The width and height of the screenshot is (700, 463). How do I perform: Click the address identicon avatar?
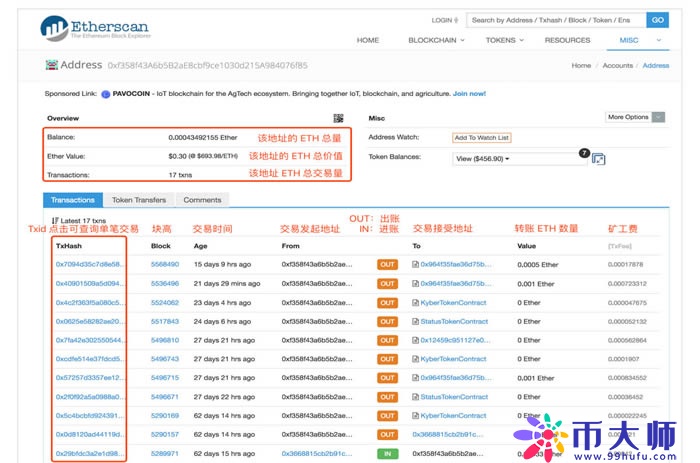[52, 65]
